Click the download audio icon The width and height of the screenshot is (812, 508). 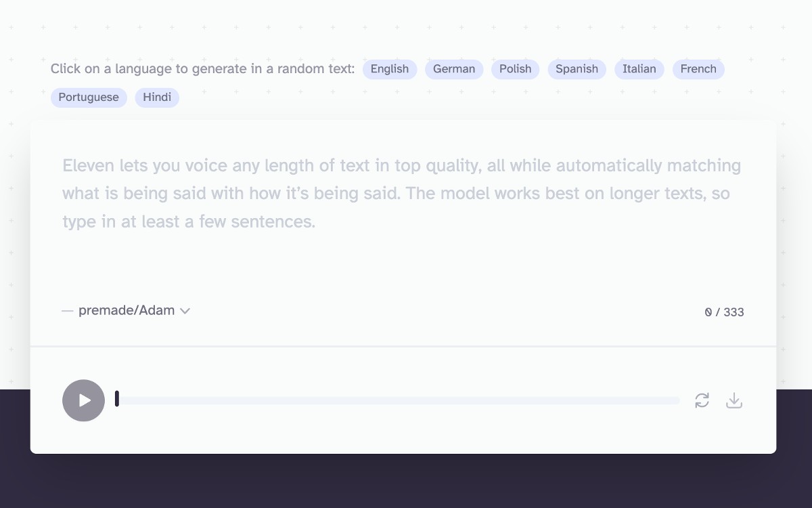click(x=734, y=400)
